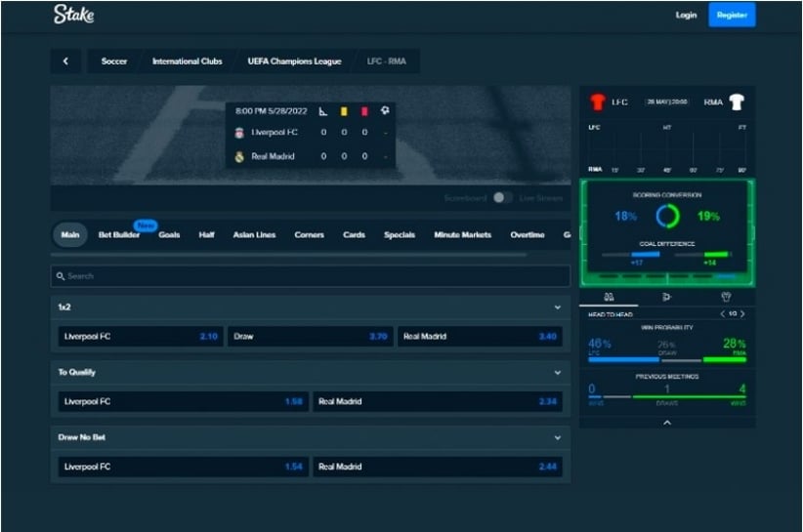Click the Real Madrid crest in scoreboard
This screenshot has width=803, height=532.
pos(239,156)
